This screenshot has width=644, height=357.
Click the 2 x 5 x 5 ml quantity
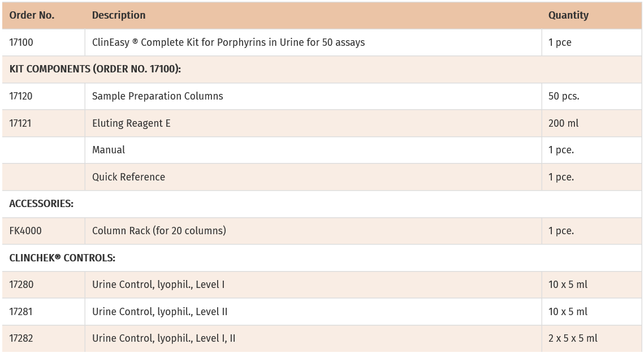[x=573, y=338]
